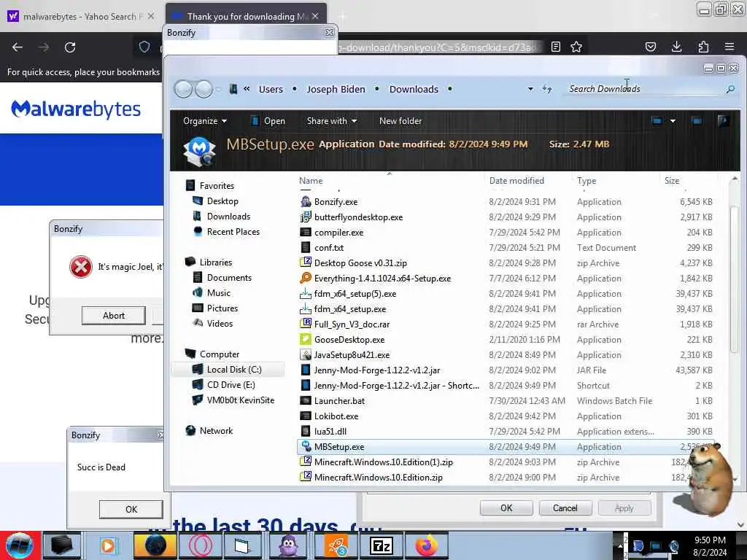Open CD Drive (E:) in navigation pane
This screenshot has height=560, width=747.
pos(231,385)
